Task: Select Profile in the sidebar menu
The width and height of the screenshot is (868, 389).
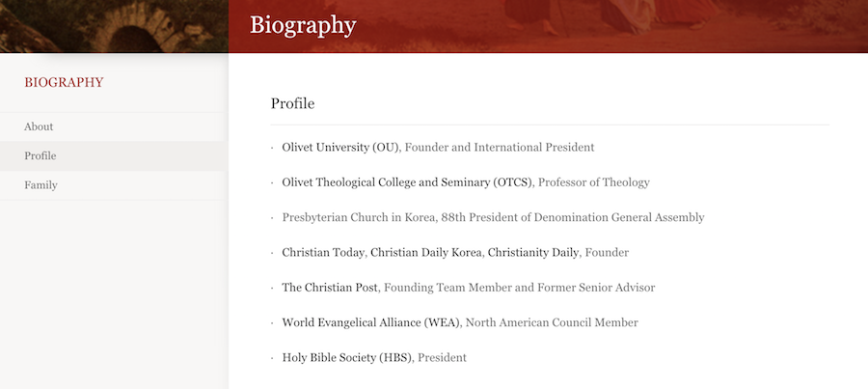Action: point(41,155)
